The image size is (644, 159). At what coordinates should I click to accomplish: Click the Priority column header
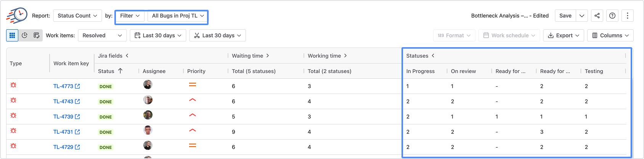click(x=196, y=71)
